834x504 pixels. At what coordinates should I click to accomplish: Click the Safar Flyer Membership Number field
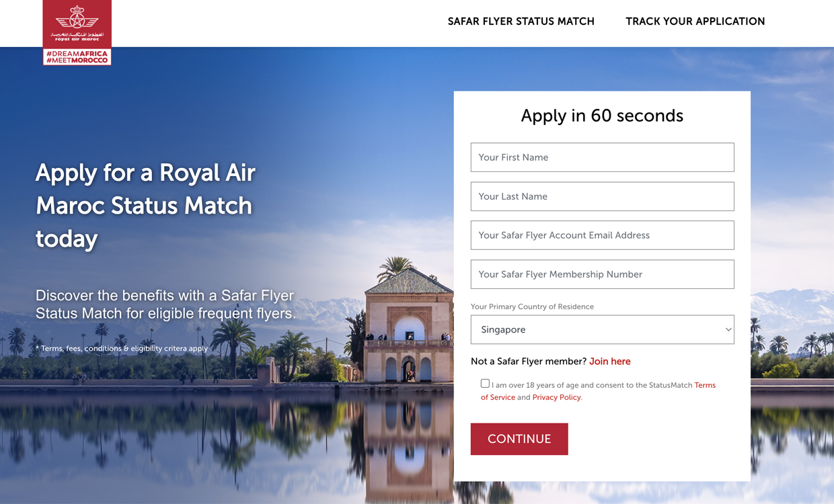point(602,274)
